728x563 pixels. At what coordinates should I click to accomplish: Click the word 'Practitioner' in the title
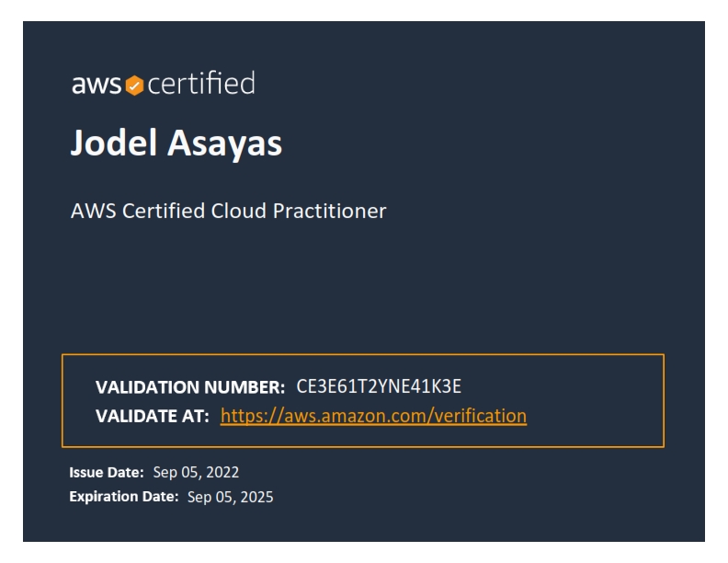click(330, 211)
